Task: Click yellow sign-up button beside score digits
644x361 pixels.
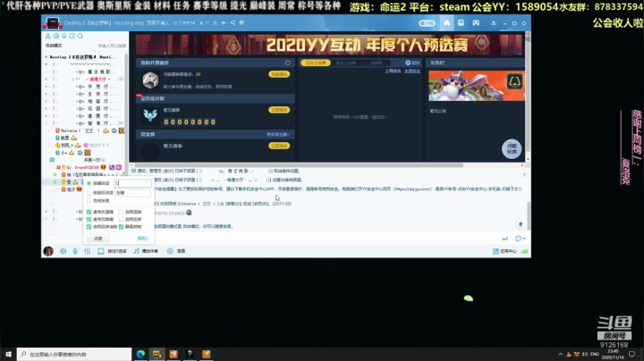Action: pos(279,110)
